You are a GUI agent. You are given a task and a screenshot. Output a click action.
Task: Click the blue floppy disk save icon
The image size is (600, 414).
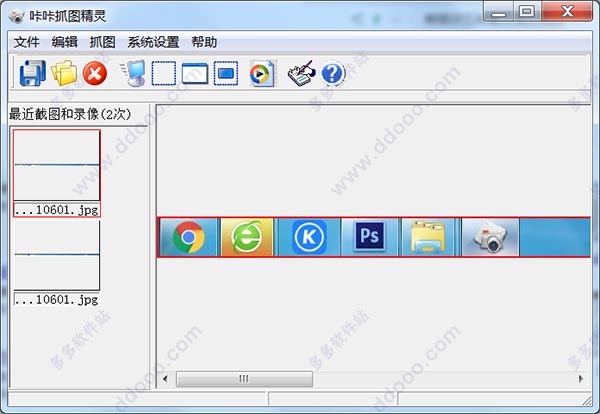pos(33,73)
